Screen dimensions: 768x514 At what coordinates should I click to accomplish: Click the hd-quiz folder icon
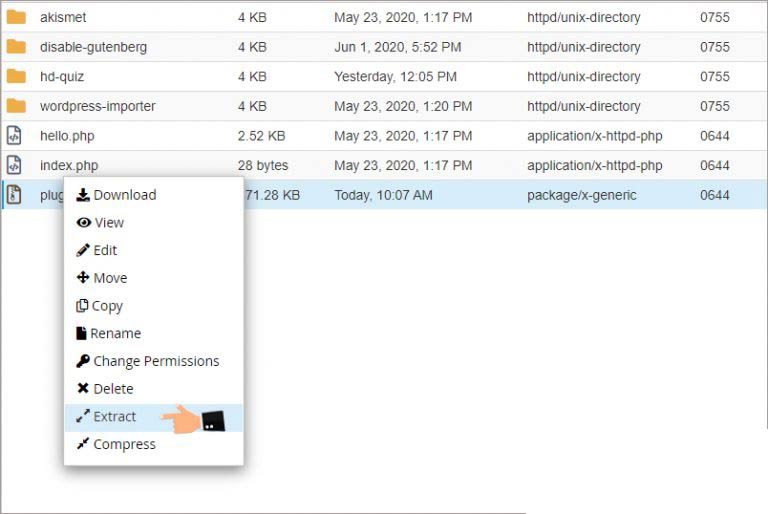coord(16,76)
